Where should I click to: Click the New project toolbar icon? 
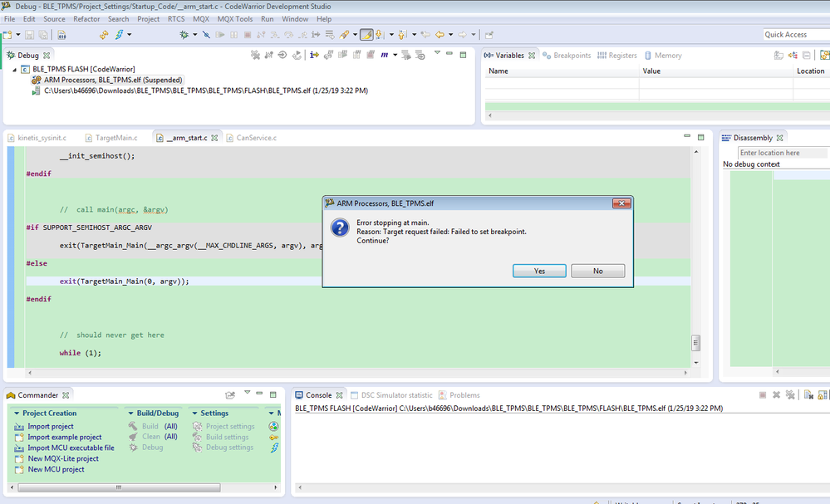pyautogui.click(x=7, y=35)
